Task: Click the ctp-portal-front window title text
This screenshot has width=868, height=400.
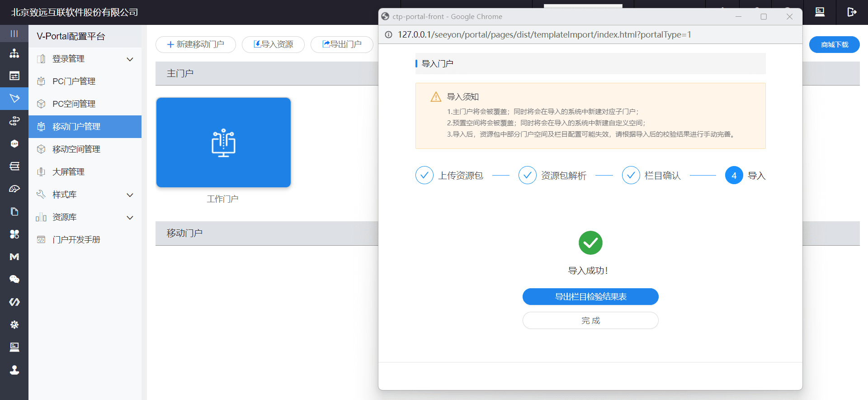Action: 447,17
